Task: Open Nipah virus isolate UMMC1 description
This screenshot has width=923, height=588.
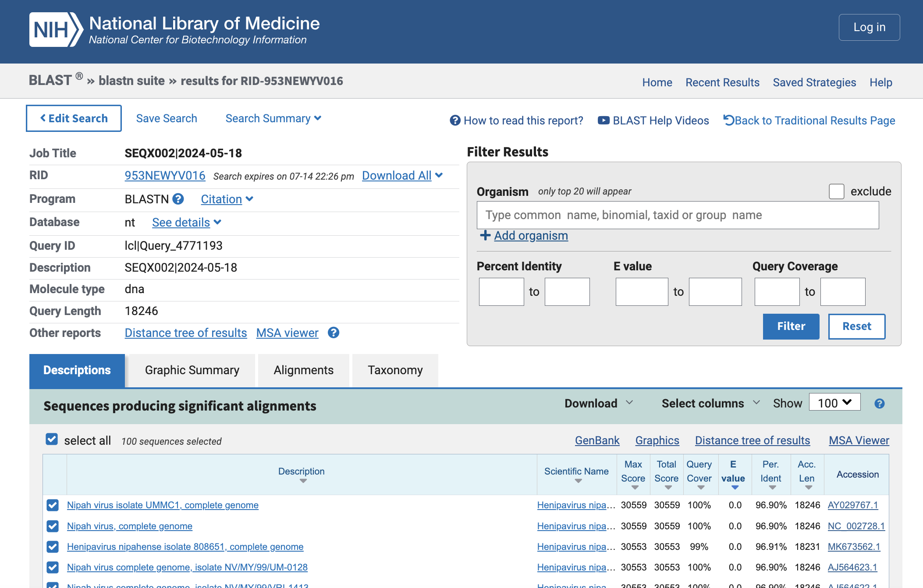Action: tap(163, 505)
